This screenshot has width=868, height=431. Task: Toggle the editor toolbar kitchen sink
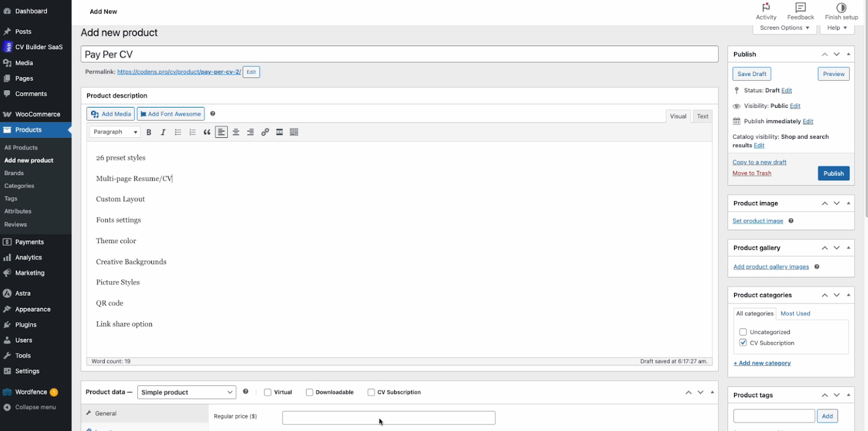point(294,132)
